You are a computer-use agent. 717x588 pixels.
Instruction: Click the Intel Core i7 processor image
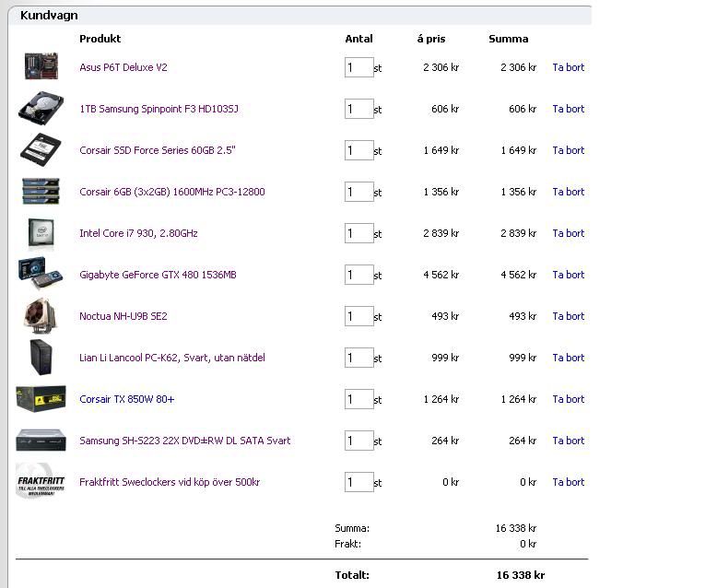[41, 233]
